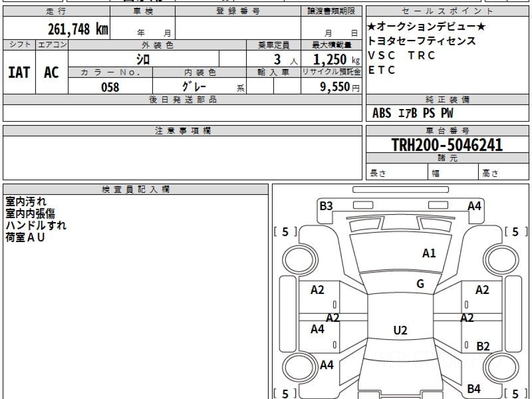Select the 内装色 header

pos(199,72)
